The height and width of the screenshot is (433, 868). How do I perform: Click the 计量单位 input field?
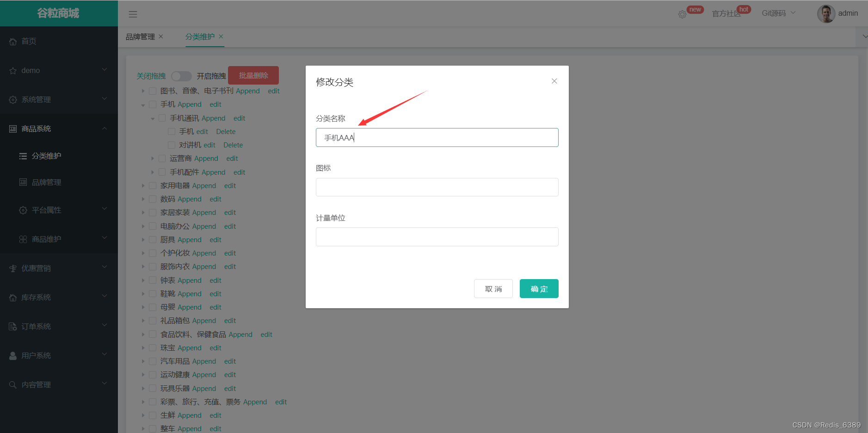coord(437,237)
